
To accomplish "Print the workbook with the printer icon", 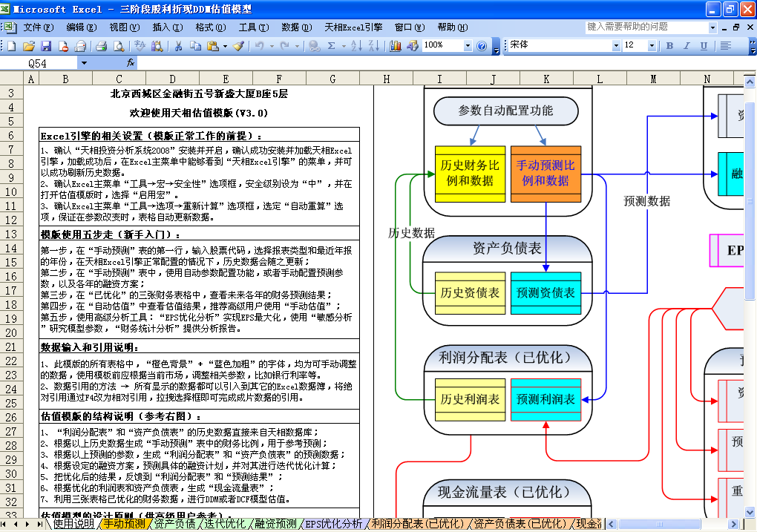I will click(x=101, y=46).
